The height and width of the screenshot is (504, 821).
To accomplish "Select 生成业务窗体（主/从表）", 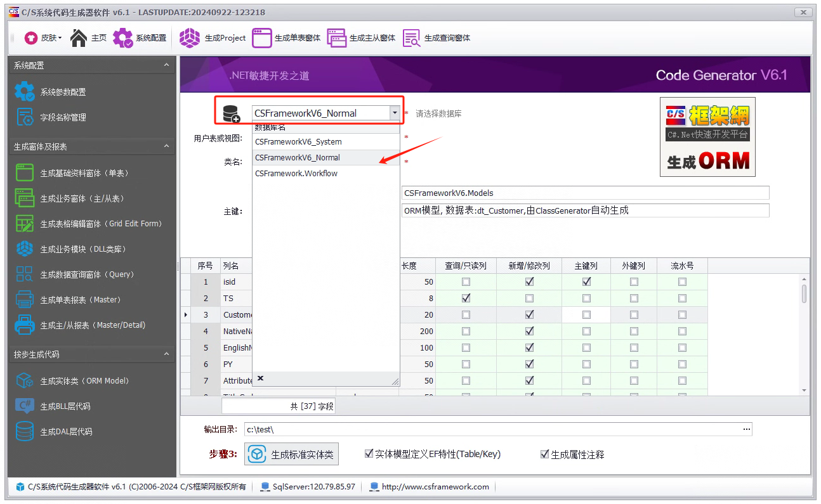I will pos(84,198).
